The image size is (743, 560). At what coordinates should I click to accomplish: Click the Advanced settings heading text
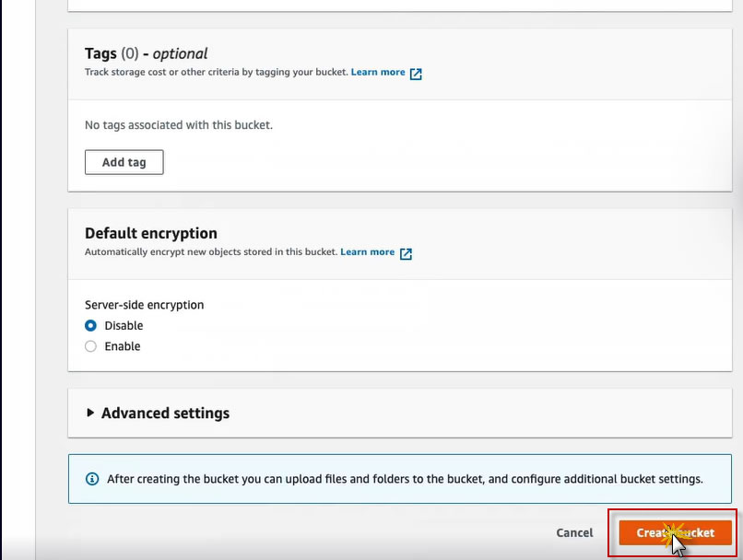click(165, 414)
